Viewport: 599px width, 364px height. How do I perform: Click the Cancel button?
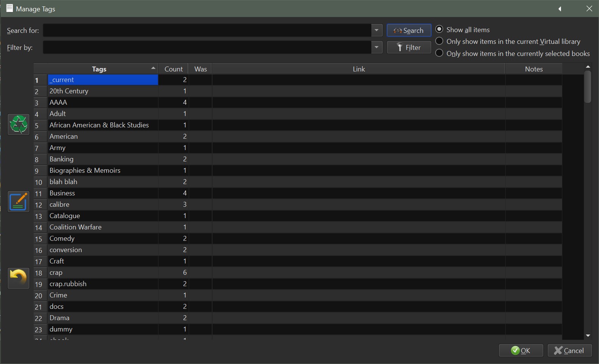coord(570,350)
